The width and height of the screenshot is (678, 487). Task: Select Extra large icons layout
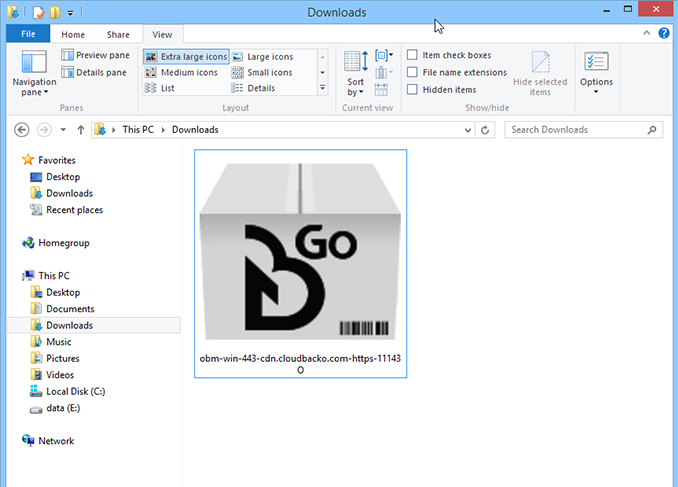[186, 57]
